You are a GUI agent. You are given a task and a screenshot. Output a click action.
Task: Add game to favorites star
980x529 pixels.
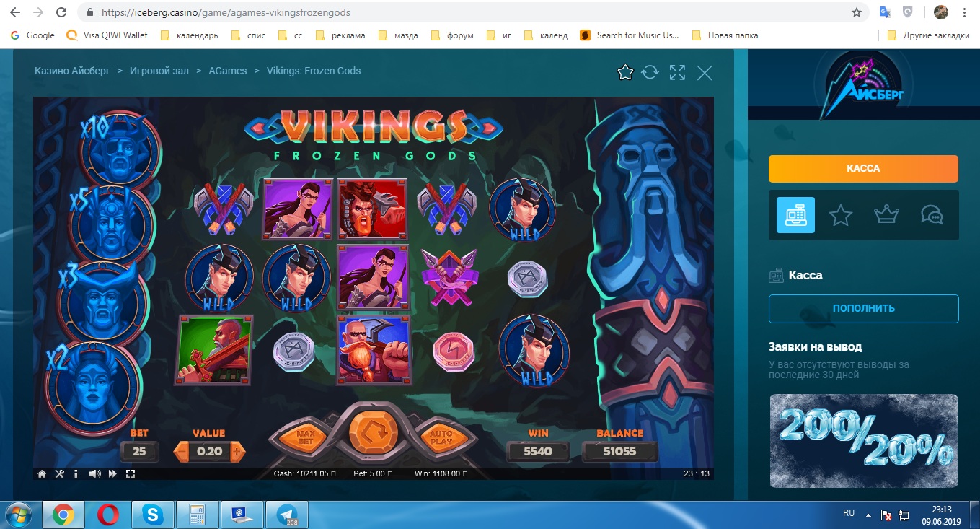pos(625,72)
